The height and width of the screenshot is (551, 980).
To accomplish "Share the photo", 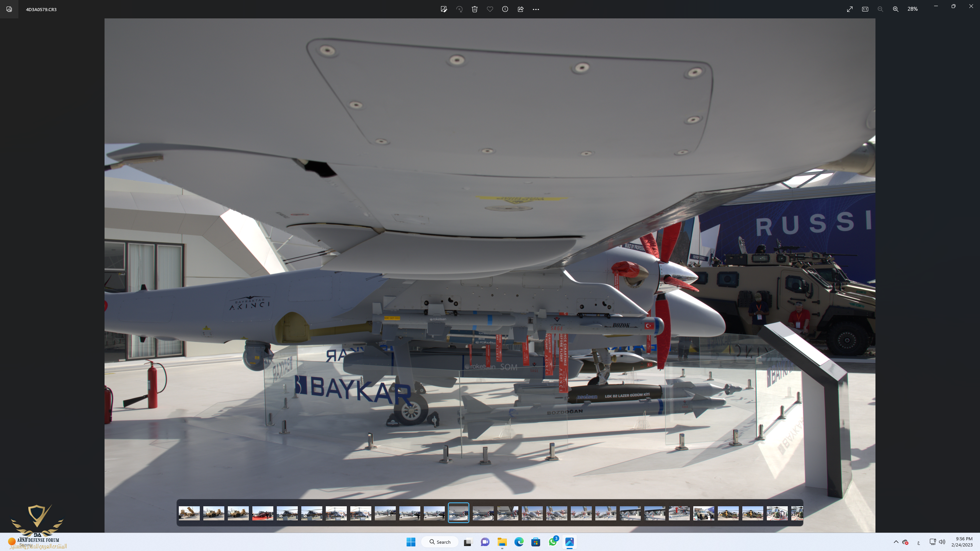I will pos(521,9).
